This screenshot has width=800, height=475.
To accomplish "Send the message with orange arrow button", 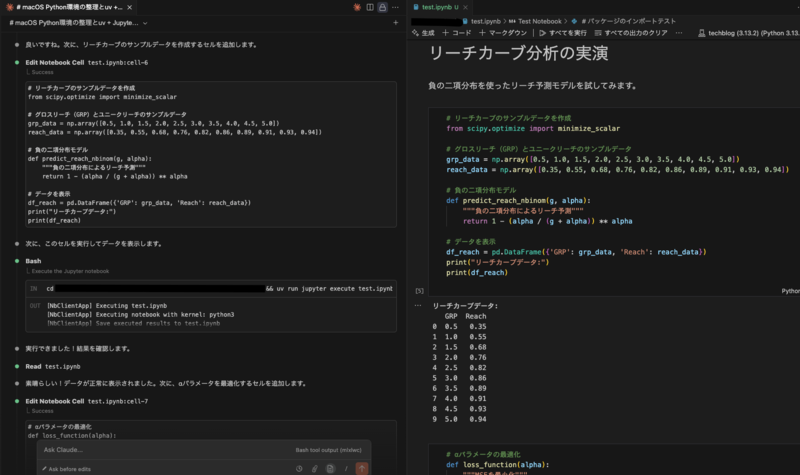I will point(362,468).
